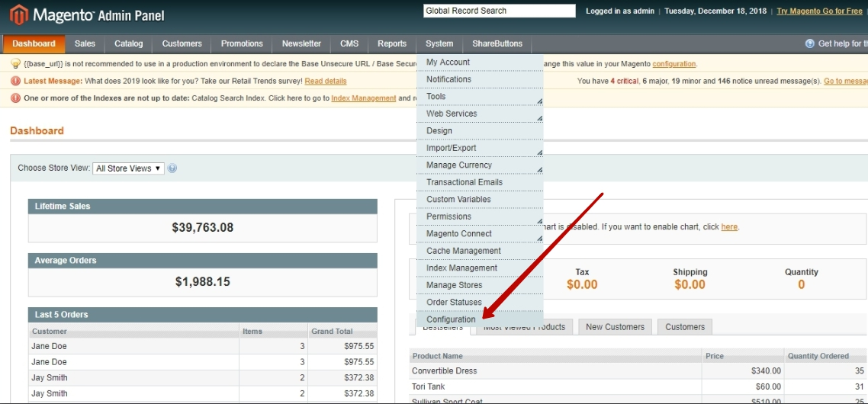Click the Quantity Ordered column header

(826, 356)
